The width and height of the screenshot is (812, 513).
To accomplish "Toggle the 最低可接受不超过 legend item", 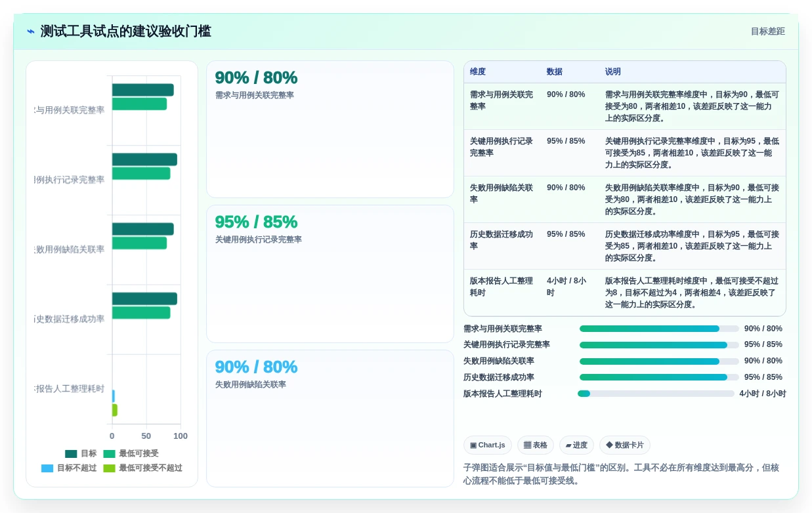I will coord(142,468).
